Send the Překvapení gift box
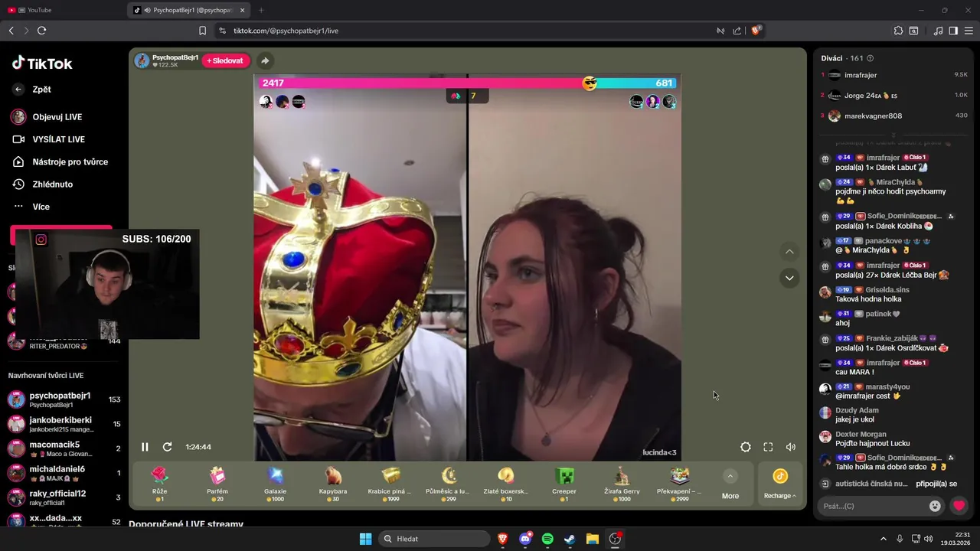The width and height of the screenshot is (980, 551). pos(680,484)
